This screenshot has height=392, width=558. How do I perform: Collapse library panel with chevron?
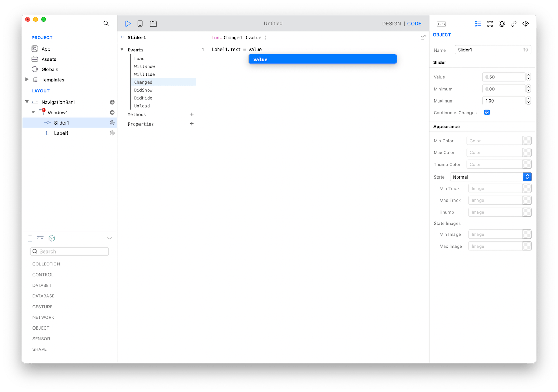click(x=110, y=238)
